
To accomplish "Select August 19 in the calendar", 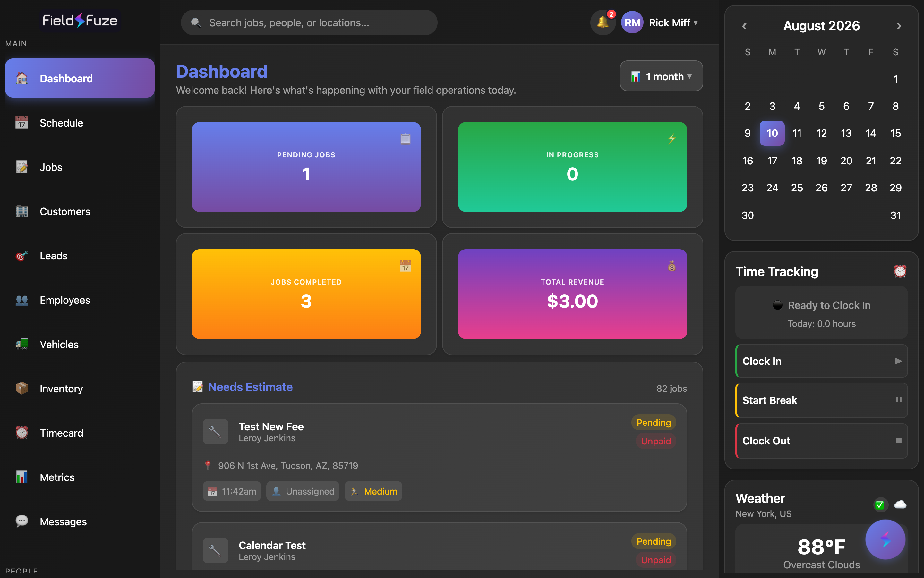I will pyautogui.click(x=821, y=161).
